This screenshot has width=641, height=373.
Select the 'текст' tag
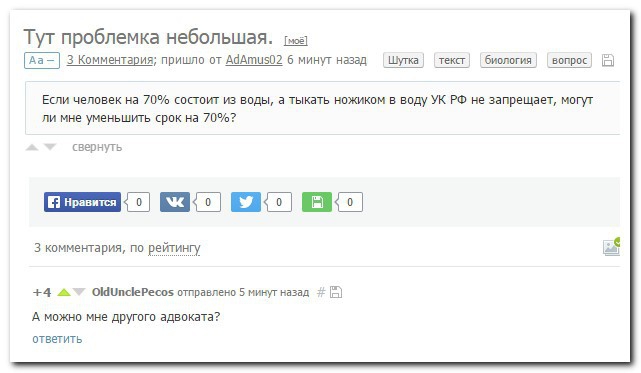point(452,60)
